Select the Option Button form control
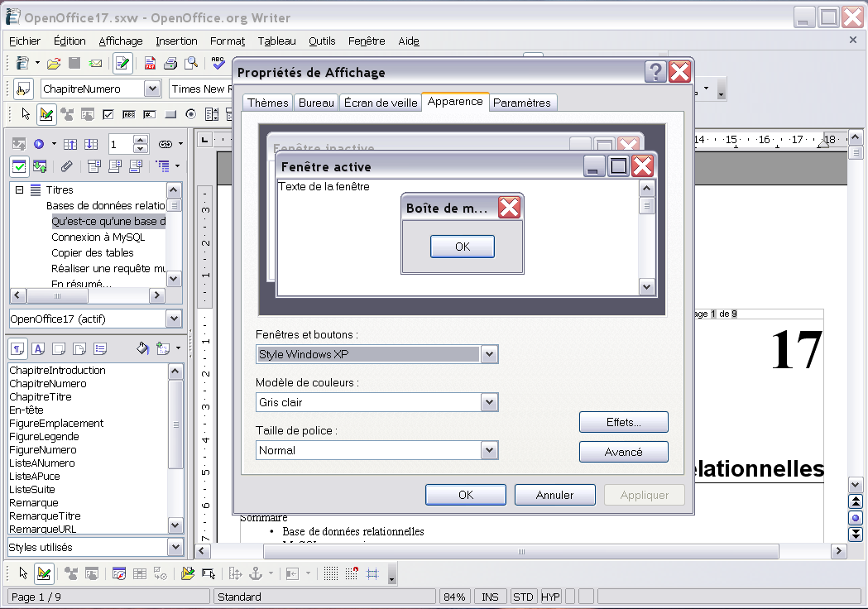The image size is (868, 609). click(191, 115)
